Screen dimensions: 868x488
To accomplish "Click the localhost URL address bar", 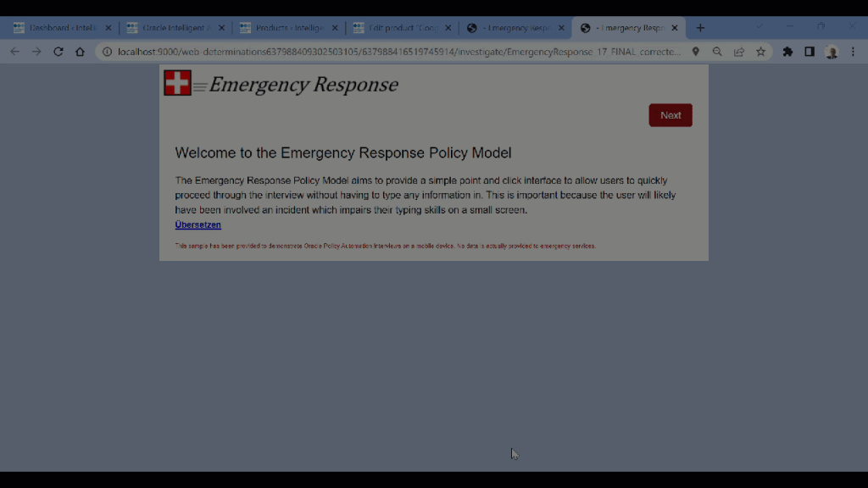I will coord(398,52).
